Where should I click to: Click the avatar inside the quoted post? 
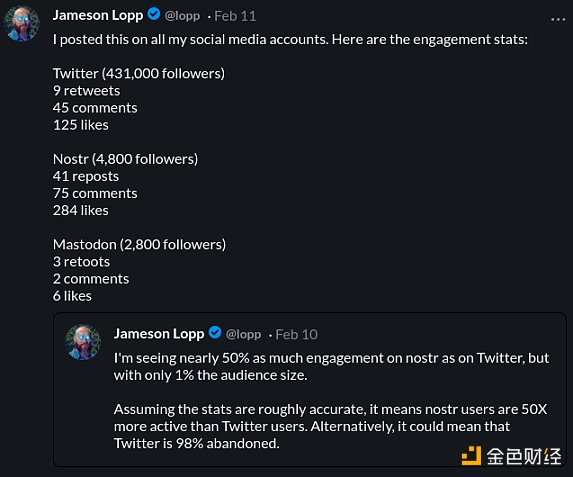click(x=83, y=342)
